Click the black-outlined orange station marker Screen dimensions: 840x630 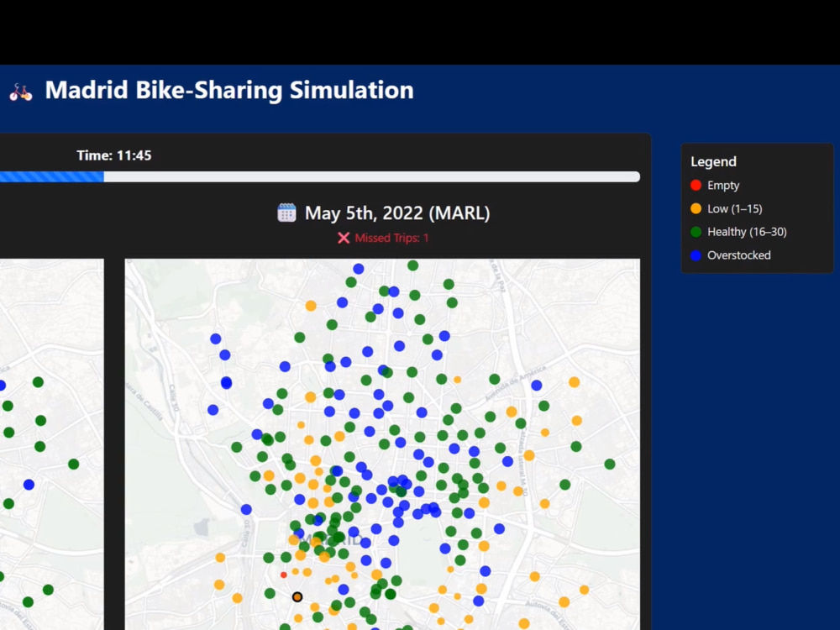pos(297,596)
